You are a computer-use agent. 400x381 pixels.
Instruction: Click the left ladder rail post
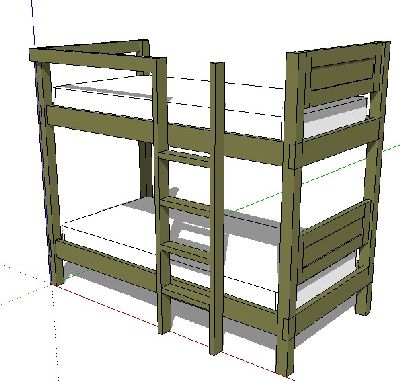point(162,195)
